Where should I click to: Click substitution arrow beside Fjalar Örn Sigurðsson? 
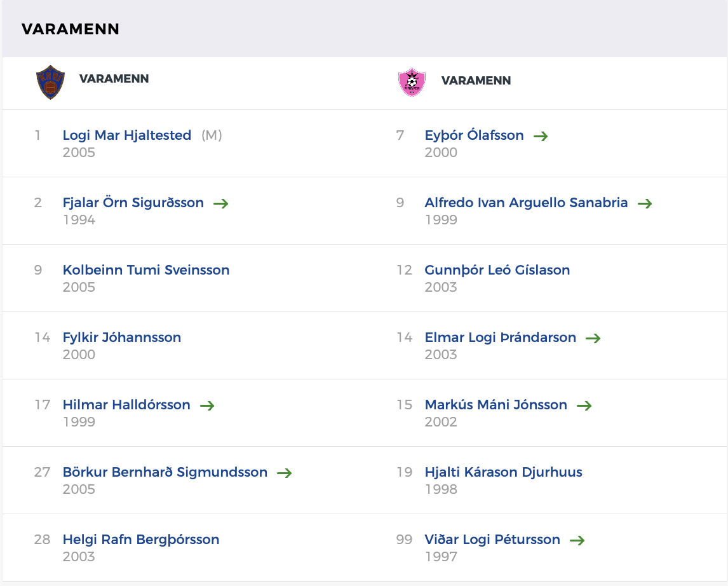point(221,203)
